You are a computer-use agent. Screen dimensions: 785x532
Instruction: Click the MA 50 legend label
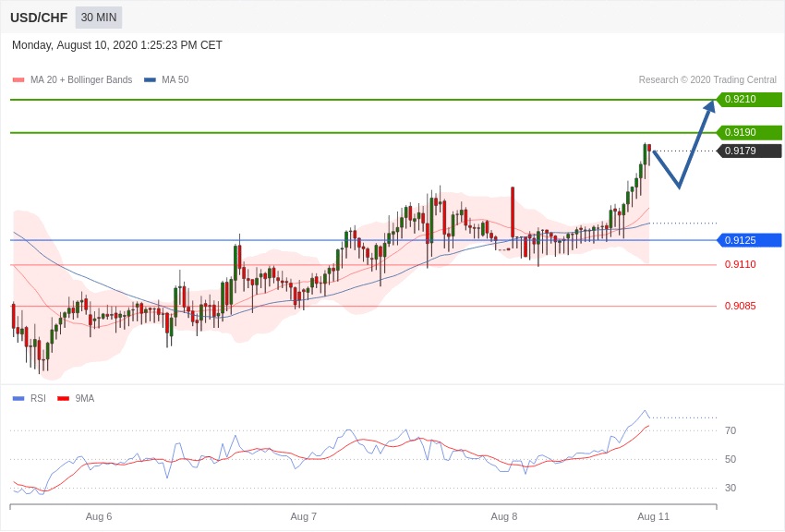(x=175, y=79)
